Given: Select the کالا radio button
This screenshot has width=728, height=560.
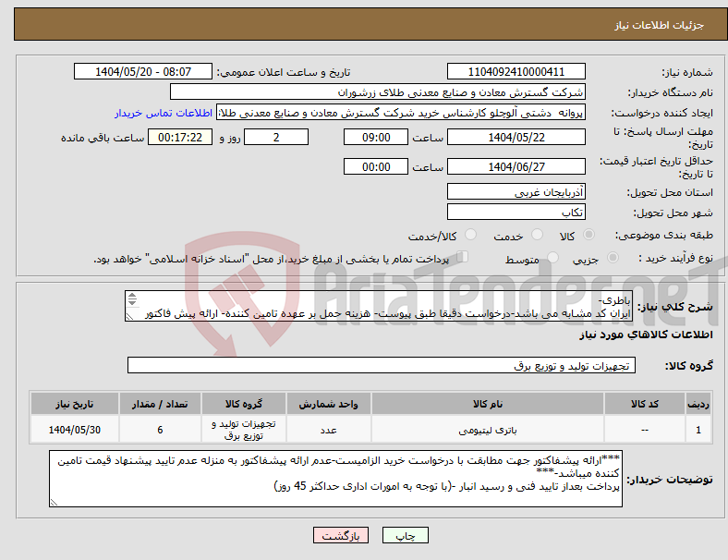Looking at the screenshot, I should pyautogui.click(x=588, y=235).
